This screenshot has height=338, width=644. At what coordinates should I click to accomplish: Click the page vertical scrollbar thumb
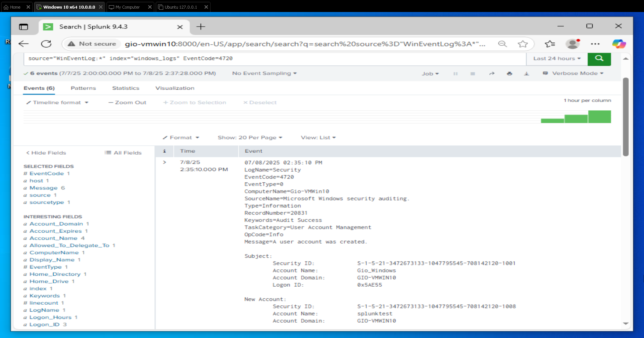coord(625,117)
